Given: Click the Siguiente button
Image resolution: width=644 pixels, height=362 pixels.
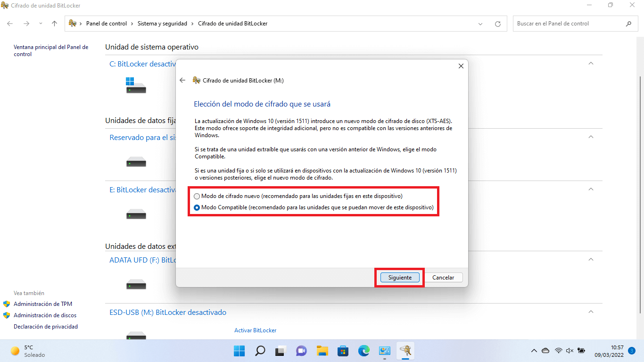Looking at the screenshot, I should 400,278.
